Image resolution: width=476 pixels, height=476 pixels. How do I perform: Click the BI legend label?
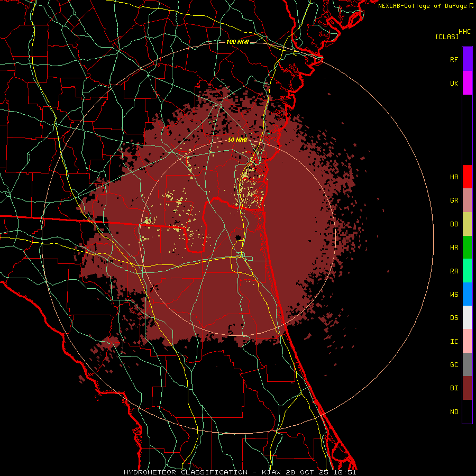click(454, 388)
